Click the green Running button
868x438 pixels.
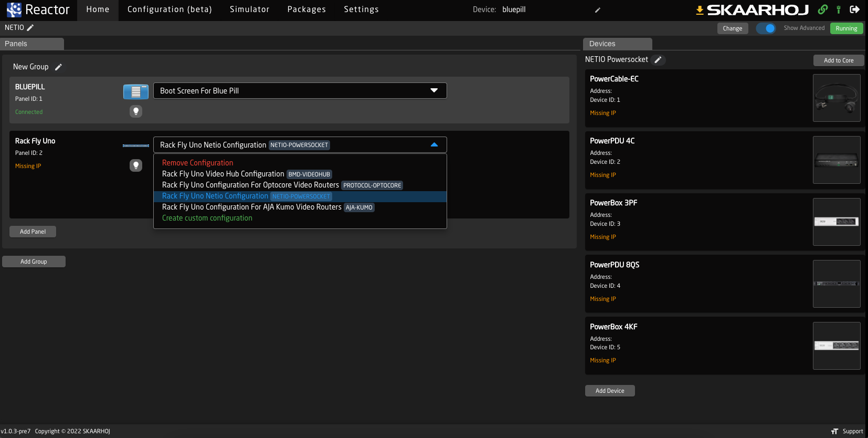(846, 28)
